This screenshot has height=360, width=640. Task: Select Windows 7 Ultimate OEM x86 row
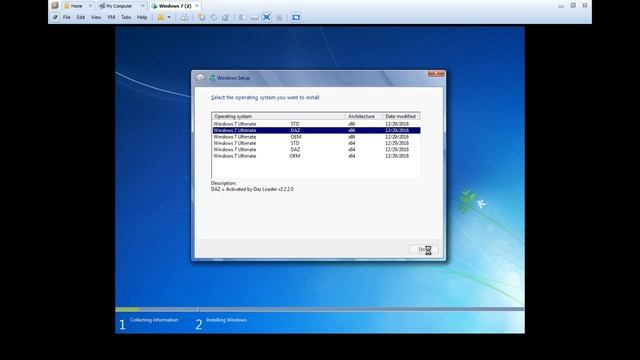coord(316,137)
